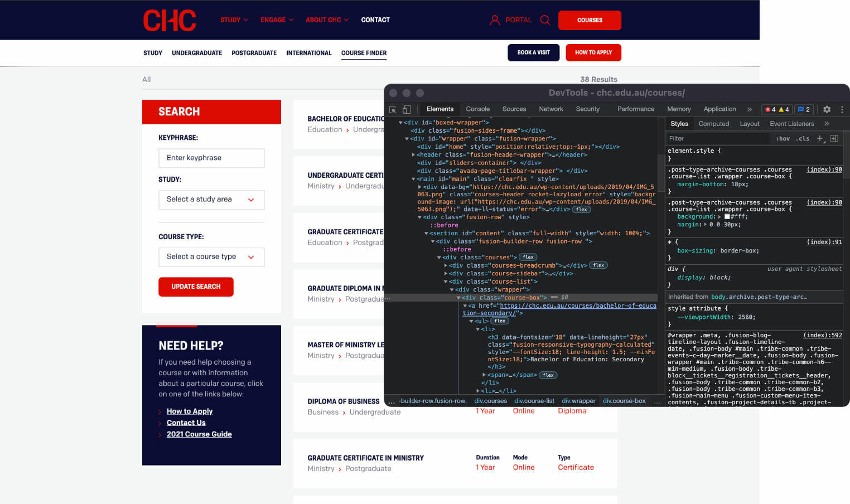
Task: Click the UPDATE SEARCH button
Action: click(x=196, y=287)
